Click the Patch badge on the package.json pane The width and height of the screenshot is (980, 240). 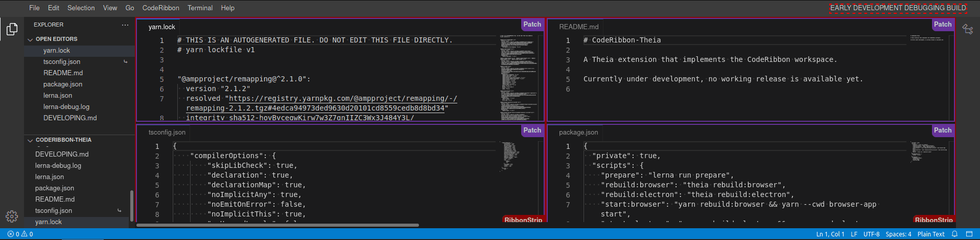point(943,130)
